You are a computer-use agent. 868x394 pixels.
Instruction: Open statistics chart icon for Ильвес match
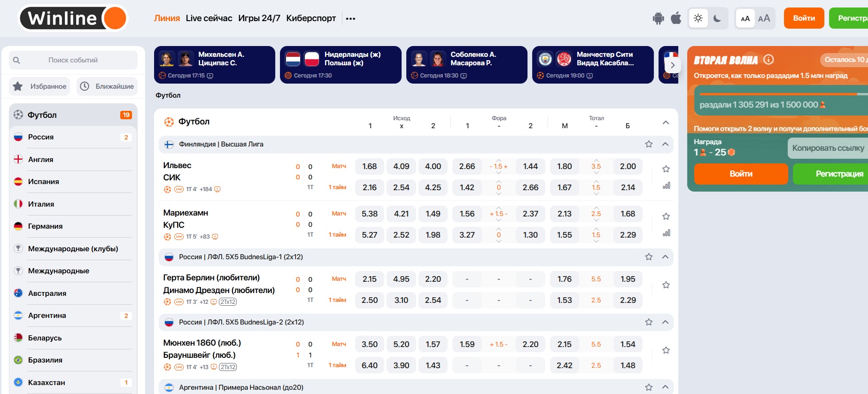pos(666,186)
